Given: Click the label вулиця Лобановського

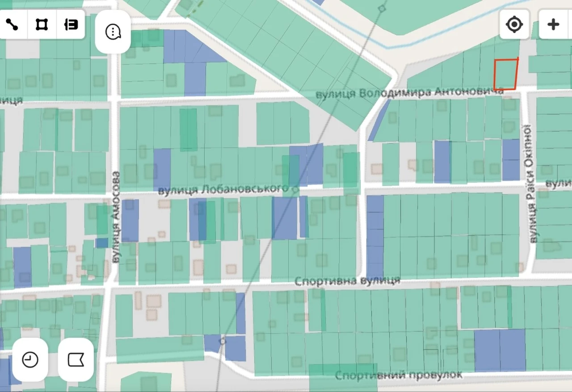Looking at the screenshot, I should pos(223,190).
